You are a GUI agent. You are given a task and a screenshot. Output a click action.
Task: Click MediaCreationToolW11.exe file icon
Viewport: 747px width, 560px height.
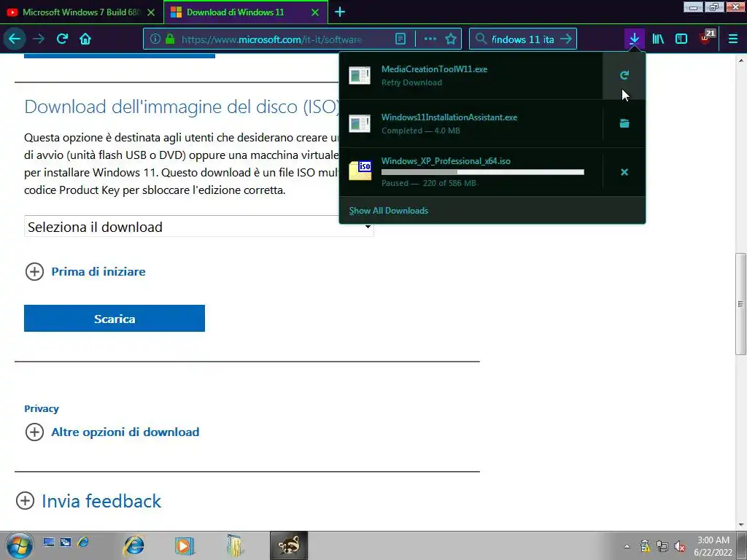(360, 75)
